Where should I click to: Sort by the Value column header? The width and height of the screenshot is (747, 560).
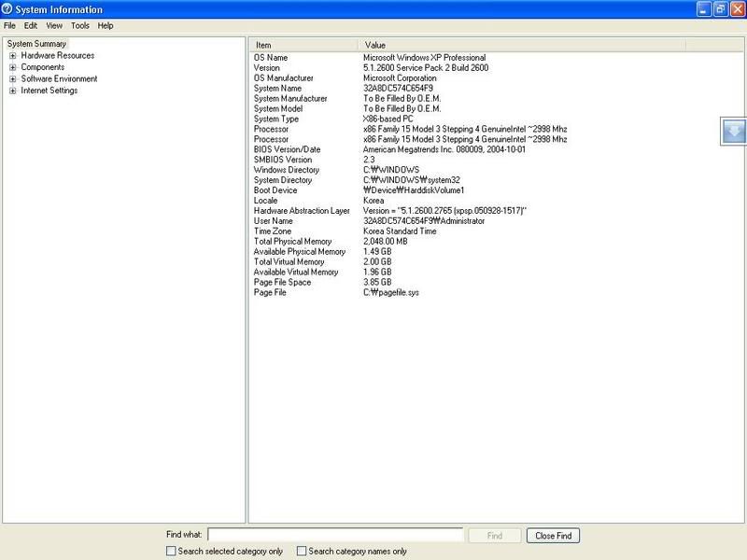pos(521,45)
